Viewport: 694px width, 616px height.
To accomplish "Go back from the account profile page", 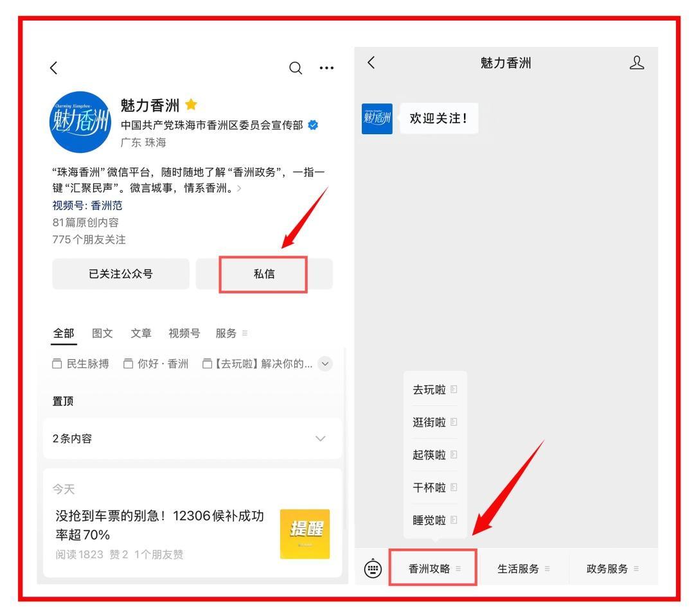I will click(53, 67).
